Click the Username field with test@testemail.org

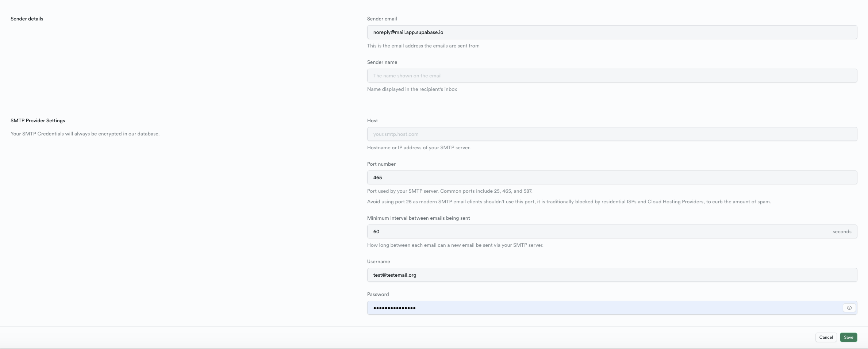click(612, 275)
